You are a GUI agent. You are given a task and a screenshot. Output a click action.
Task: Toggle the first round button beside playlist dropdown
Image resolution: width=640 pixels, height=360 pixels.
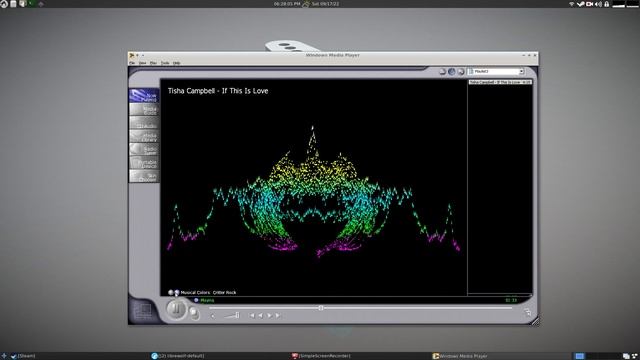[x=442, y=71]
